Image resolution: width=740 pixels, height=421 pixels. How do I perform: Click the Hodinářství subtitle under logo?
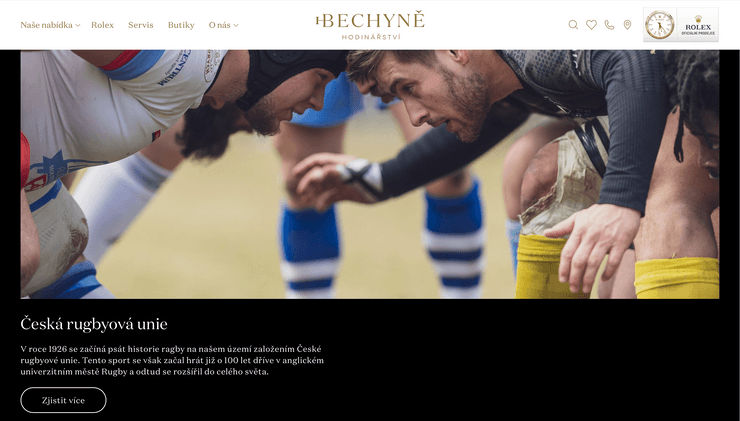371,37
